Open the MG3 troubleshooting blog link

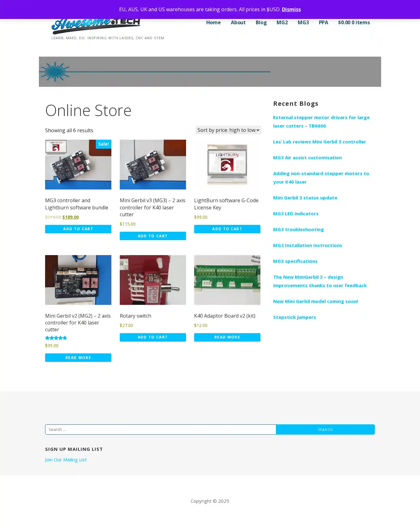[298, 229]
